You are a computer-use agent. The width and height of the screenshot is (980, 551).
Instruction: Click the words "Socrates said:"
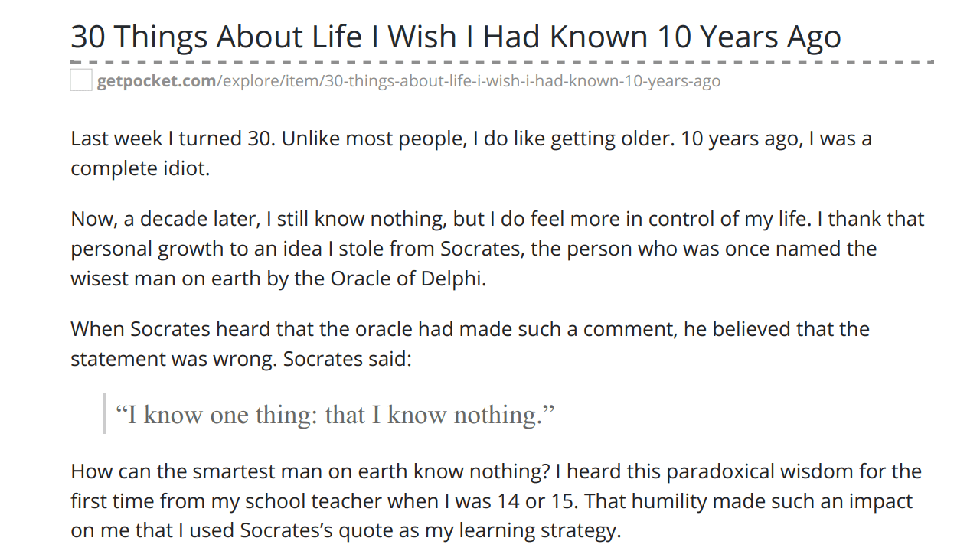point(348,359)
